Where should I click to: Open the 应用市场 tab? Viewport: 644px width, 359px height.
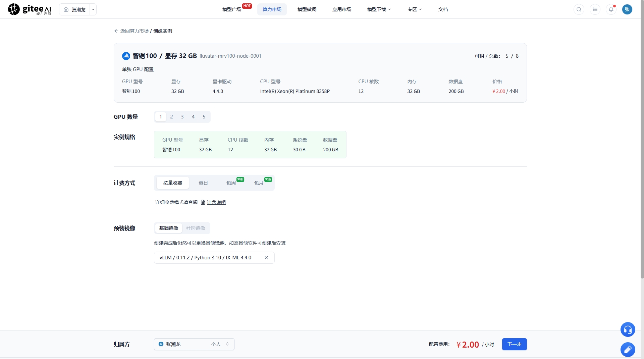click(x=342, y=9)
